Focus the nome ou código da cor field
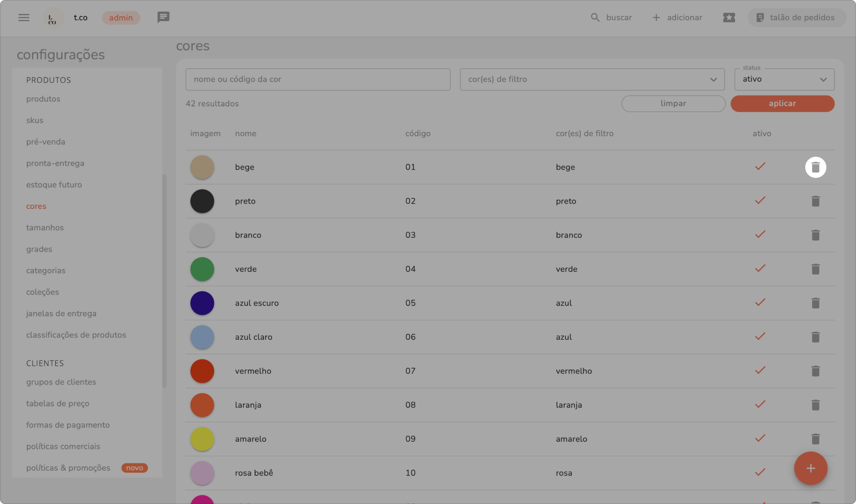Screen dimensions: 856x504 pos(317,79)
